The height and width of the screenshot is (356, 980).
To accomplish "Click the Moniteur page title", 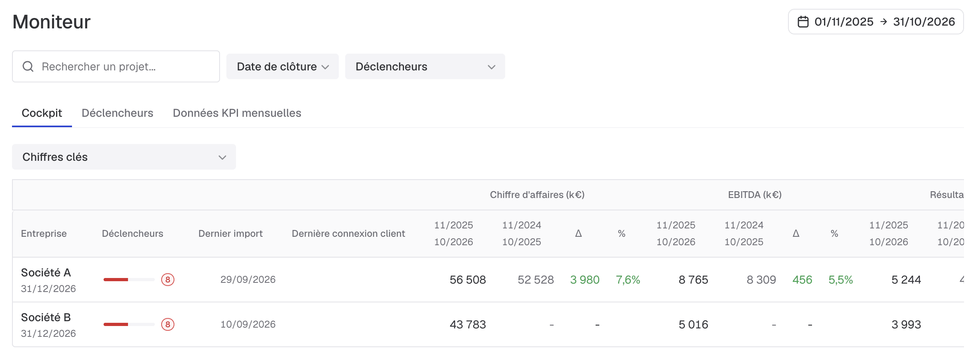I will coord(52,22).
